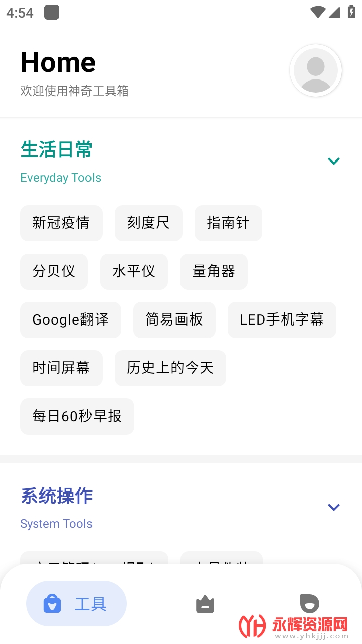The height and width of the screenshot is (644, 362).
Task: Open the rightmost bottom navigation icon
Action: [x=309, y=603]
